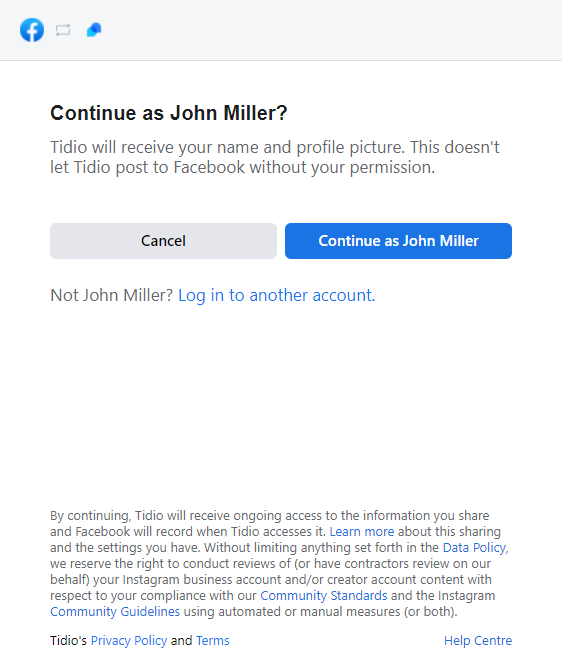Open Instagram Community Guidelines link
The image size is (562, 670).
click(115, 611)
